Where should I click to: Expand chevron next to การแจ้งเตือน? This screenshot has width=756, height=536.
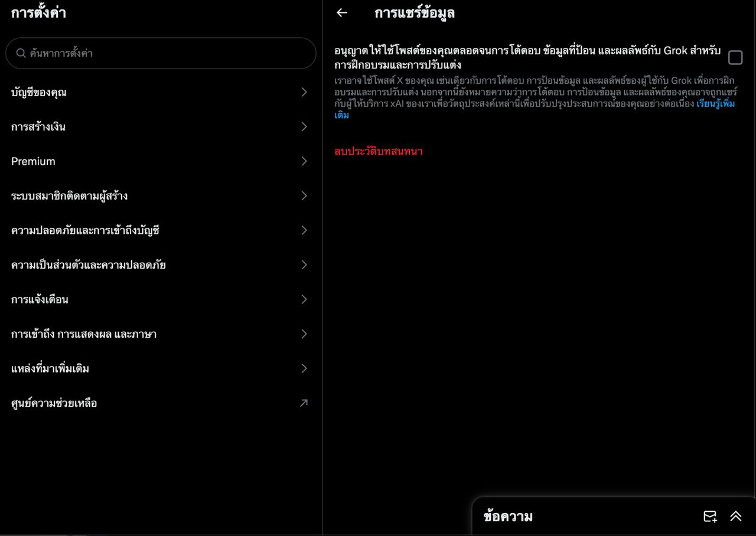[304, 299]
